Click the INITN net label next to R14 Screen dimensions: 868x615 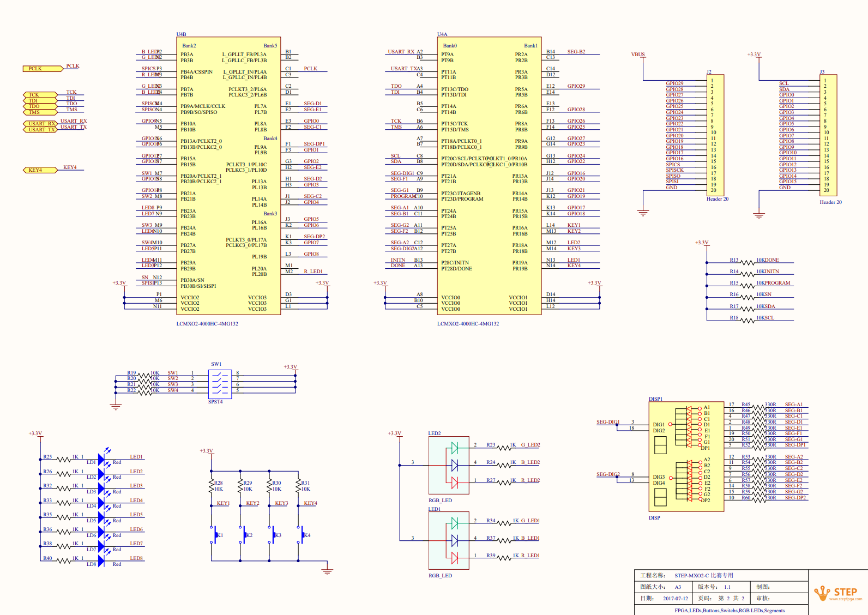[773, 272]
